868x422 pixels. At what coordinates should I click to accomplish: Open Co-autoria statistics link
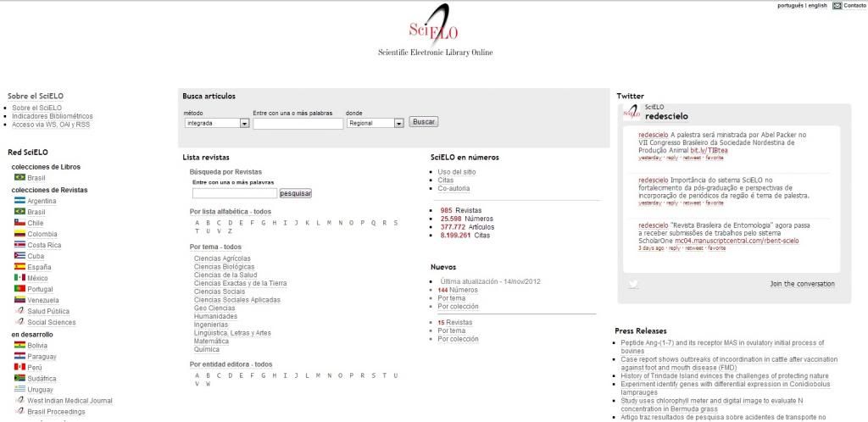coord(454,189)
